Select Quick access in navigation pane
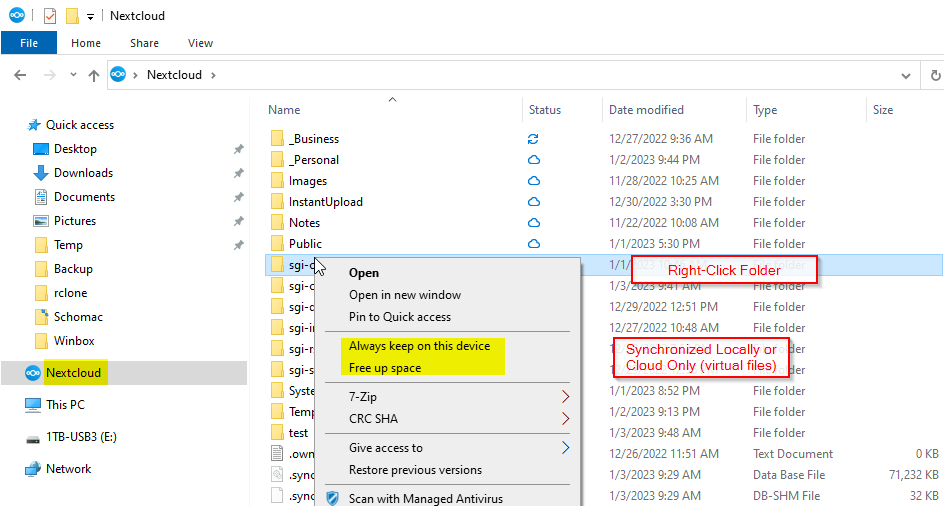The height and width of the screenshot is (506, 944). tap(79, 125)
